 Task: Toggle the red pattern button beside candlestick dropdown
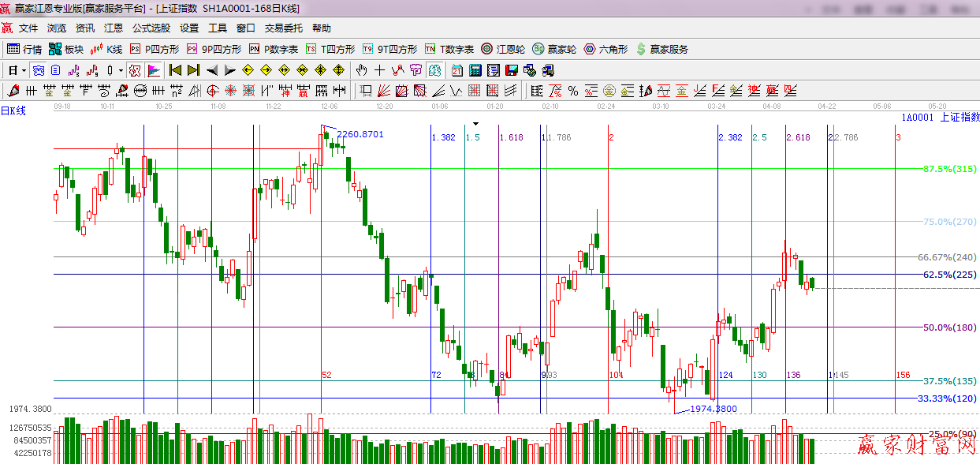135,70
